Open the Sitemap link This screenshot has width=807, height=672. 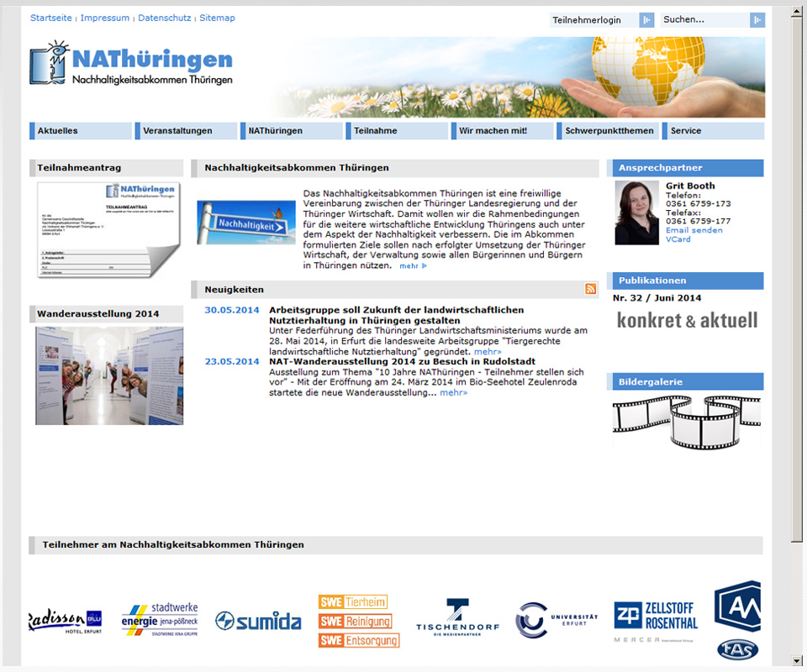point(217,18)
